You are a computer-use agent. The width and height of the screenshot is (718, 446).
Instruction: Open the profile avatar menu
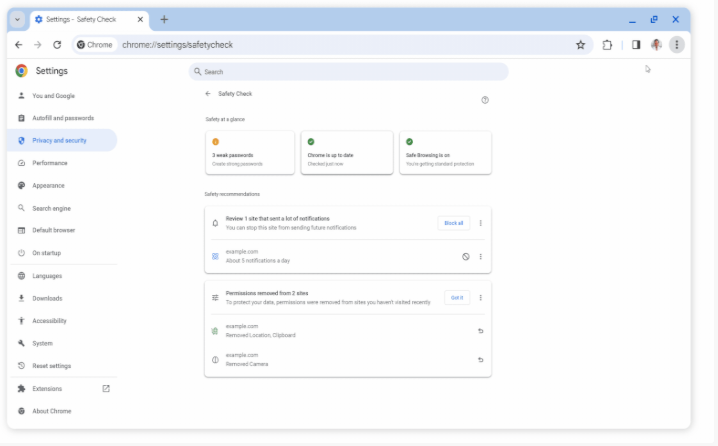(656, 44)
